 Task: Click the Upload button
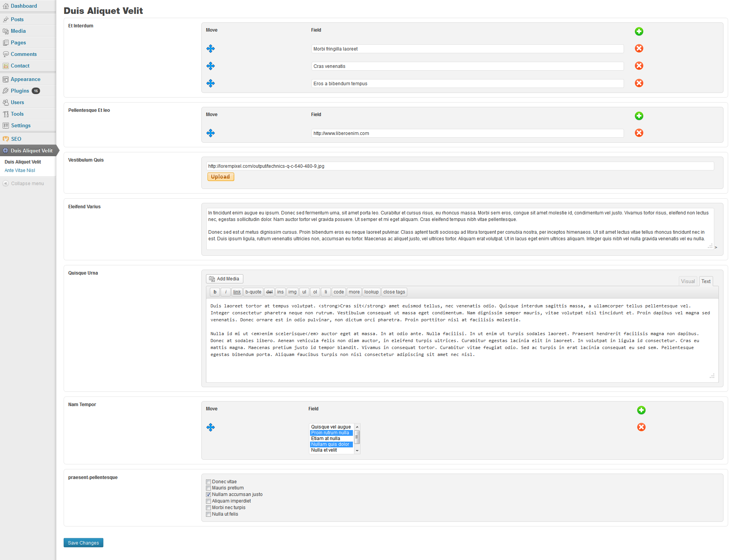(x=221, y=177)
